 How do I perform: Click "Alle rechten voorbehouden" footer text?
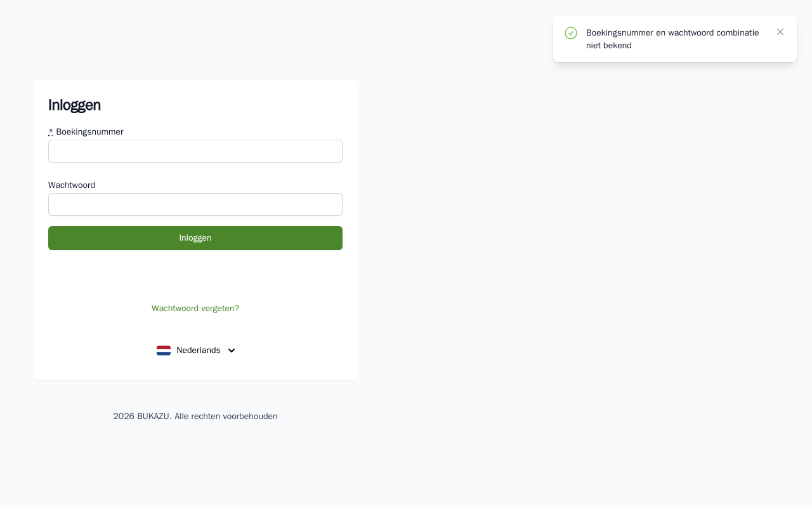(226, 417)
